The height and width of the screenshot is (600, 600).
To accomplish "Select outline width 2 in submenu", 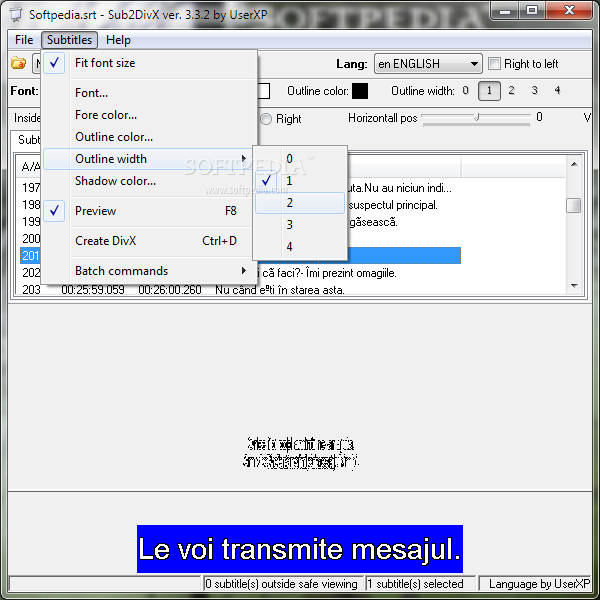I will click(x=300, y=203).
